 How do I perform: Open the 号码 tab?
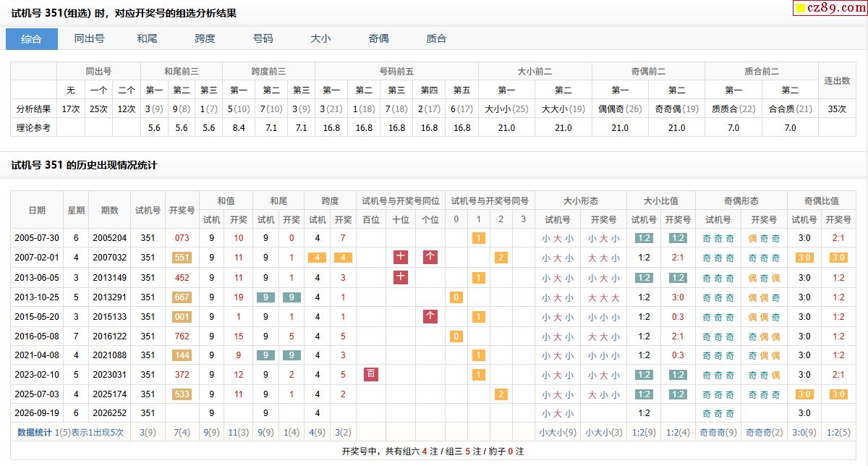[x=263, y=39]
